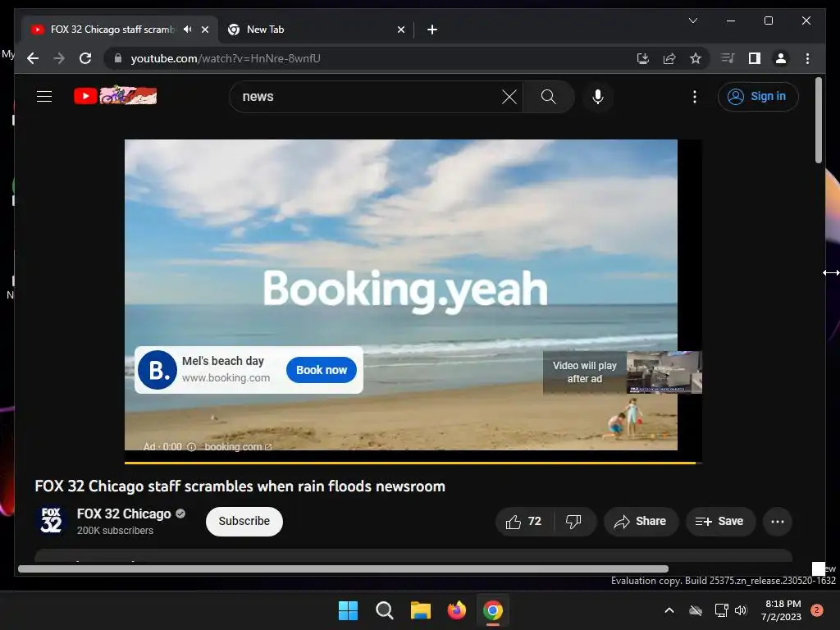
Task: Open File Explorer from taskbar
Action: (421, 610)
